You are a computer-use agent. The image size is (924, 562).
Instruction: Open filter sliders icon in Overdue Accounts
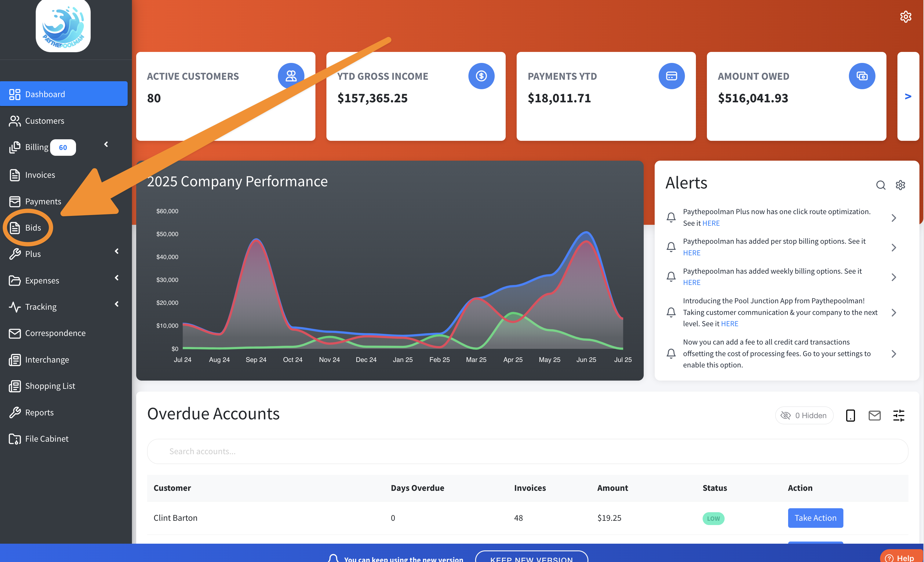point(898,415)
